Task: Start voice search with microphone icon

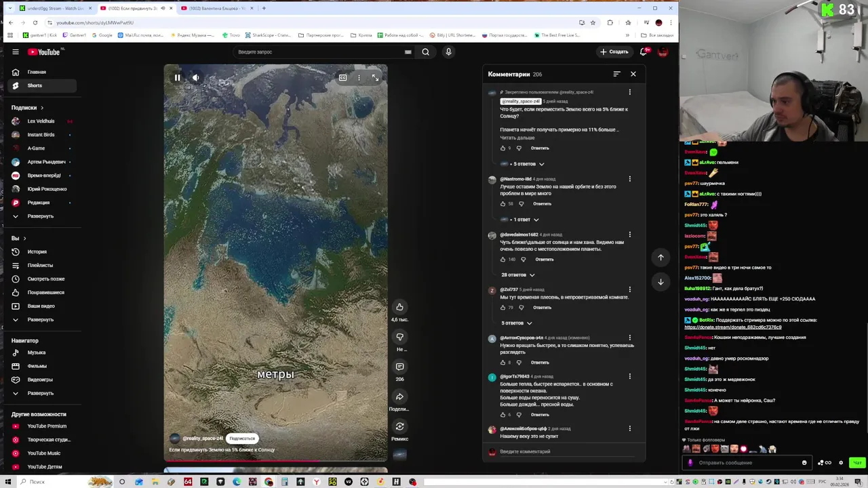Action: tap(448, 52)
